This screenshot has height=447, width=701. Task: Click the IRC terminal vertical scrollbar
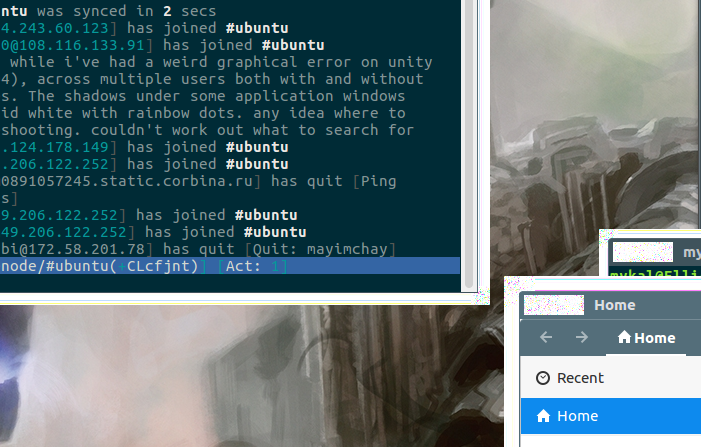click(x=469, y=144)
